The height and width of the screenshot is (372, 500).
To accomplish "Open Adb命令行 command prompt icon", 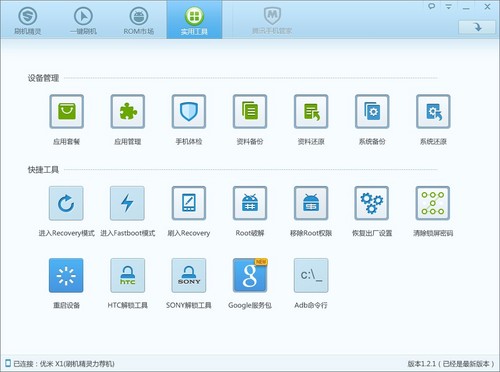I will coord(311,275).
